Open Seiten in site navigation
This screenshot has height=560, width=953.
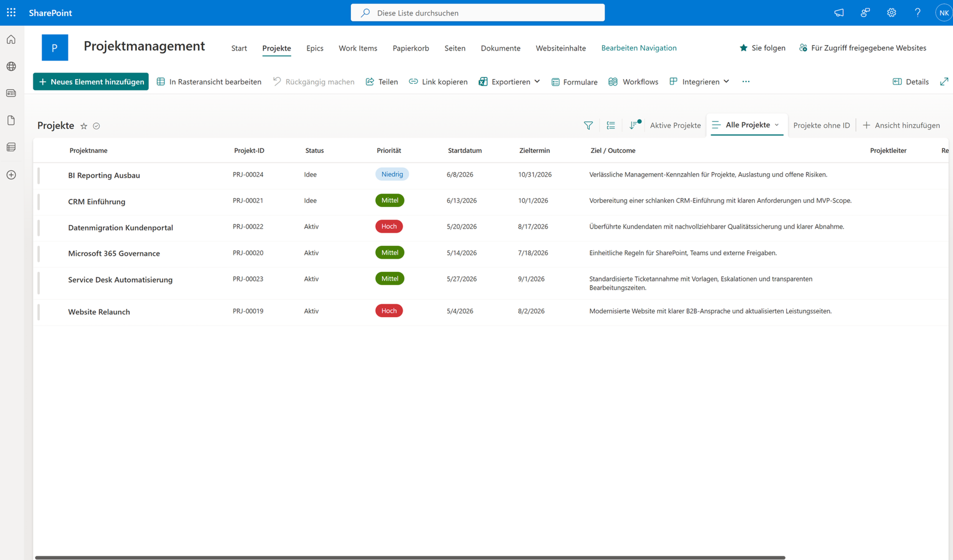point(455,48)
